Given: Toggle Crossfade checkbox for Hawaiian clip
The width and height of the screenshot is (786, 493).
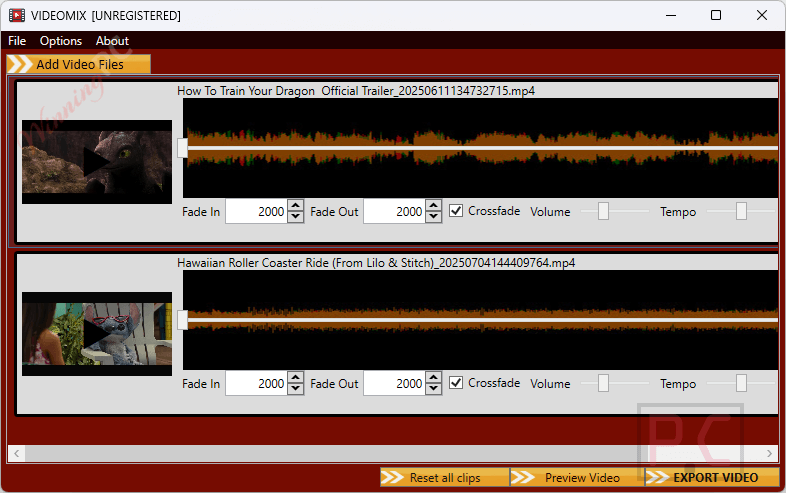Looking at the screenshot, I should pos(456,383).
